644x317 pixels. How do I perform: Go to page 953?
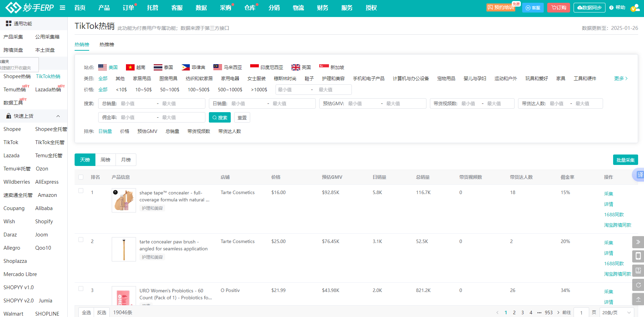(549, 312)
